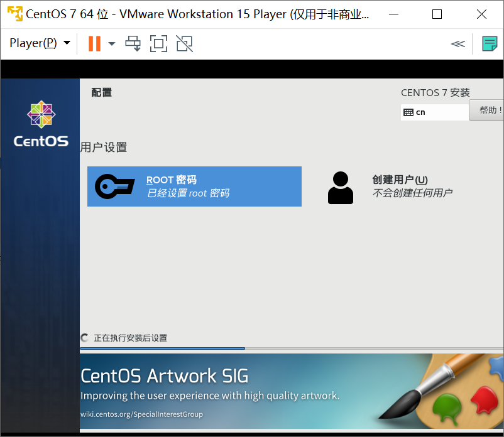Screen dimensions: 504x437
Task: Click the 配置 heading text
Action: pos(102,92)
